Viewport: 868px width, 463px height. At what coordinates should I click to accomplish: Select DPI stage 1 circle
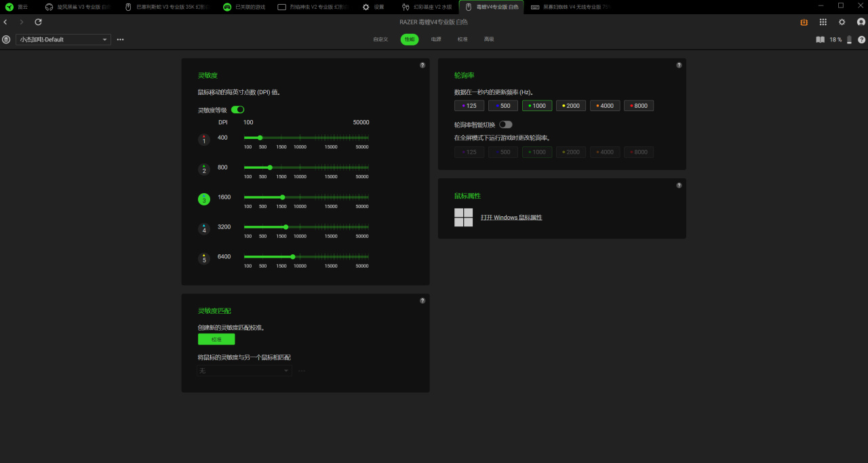tap(204, 140)
